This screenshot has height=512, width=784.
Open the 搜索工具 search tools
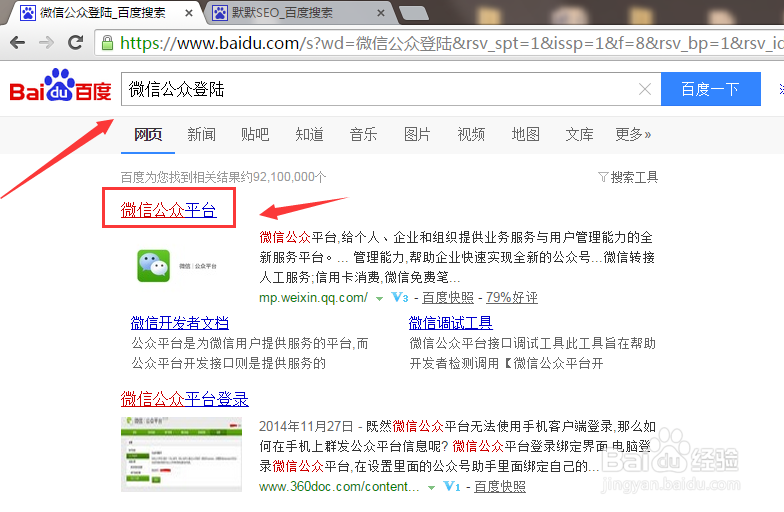(634, 177)
